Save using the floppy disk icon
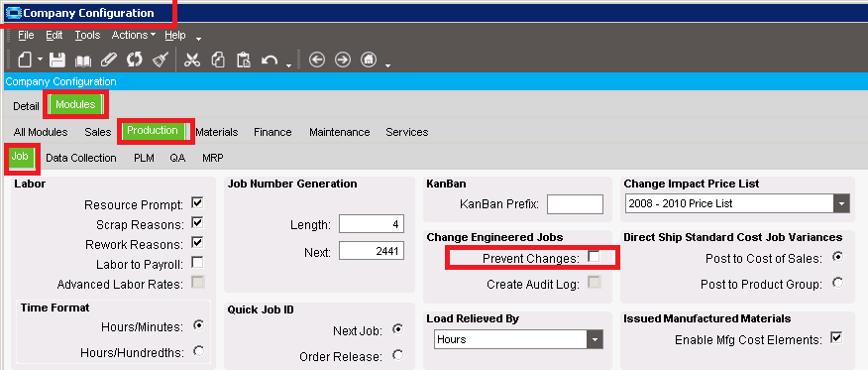 point(57,60)
